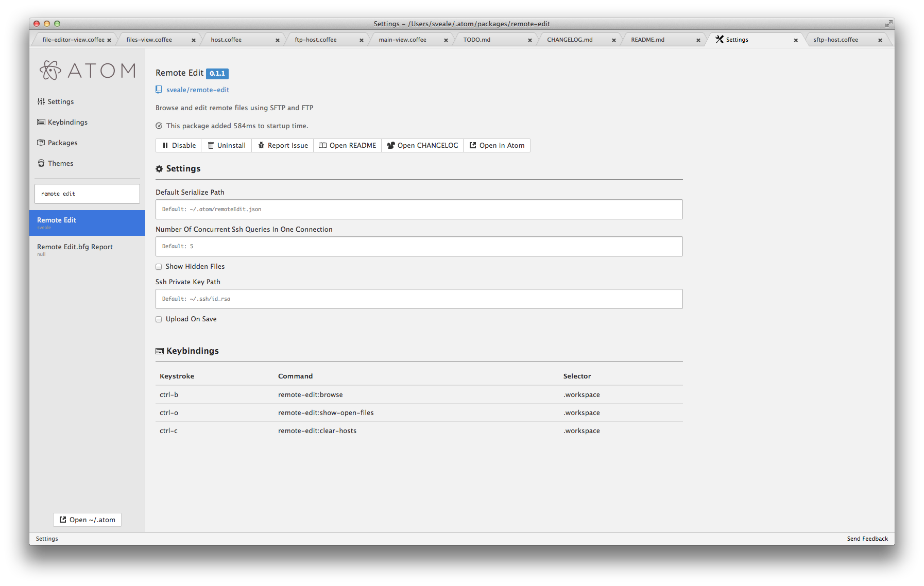This screenshot has height=586, width=924.
Task: Close the sftp-host.coffee tab
Action: tap(880, 40)
